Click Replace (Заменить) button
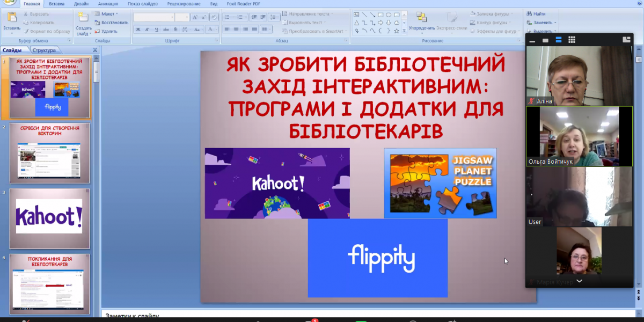The width and height of the screenshot is (644, 322). (x=541, y=23)
